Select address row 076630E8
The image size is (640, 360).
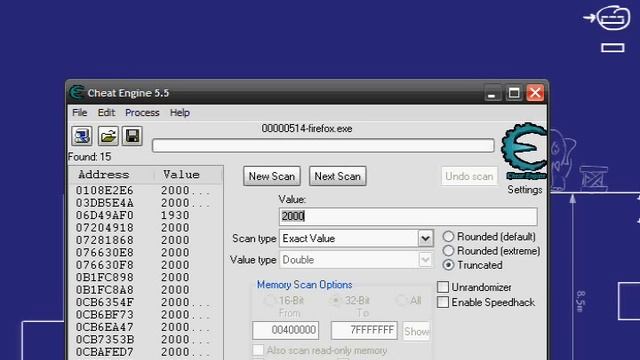pos(146,253)
